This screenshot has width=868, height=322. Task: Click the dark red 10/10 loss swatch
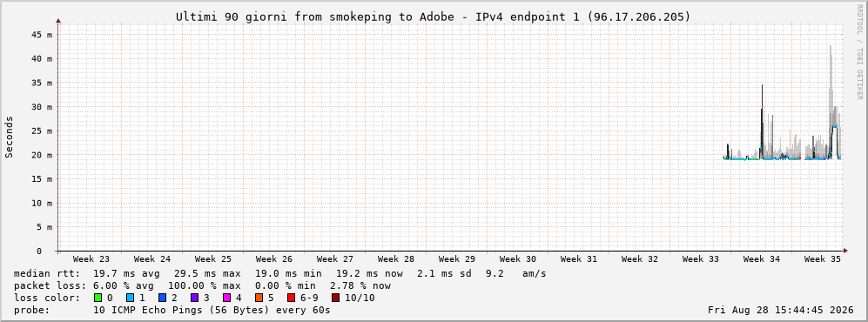tap(335, 298)
